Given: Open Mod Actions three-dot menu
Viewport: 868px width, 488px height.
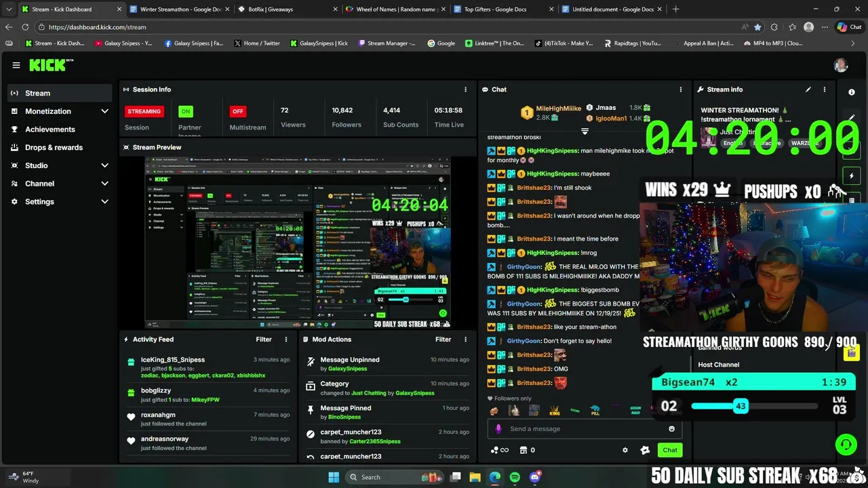Looking at the screenshot, I should pos(465,340).
